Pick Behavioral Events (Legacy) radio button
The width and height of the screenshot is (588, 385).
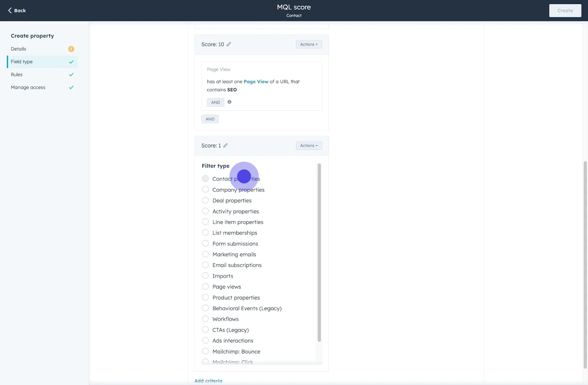click(x=205, y=308)
